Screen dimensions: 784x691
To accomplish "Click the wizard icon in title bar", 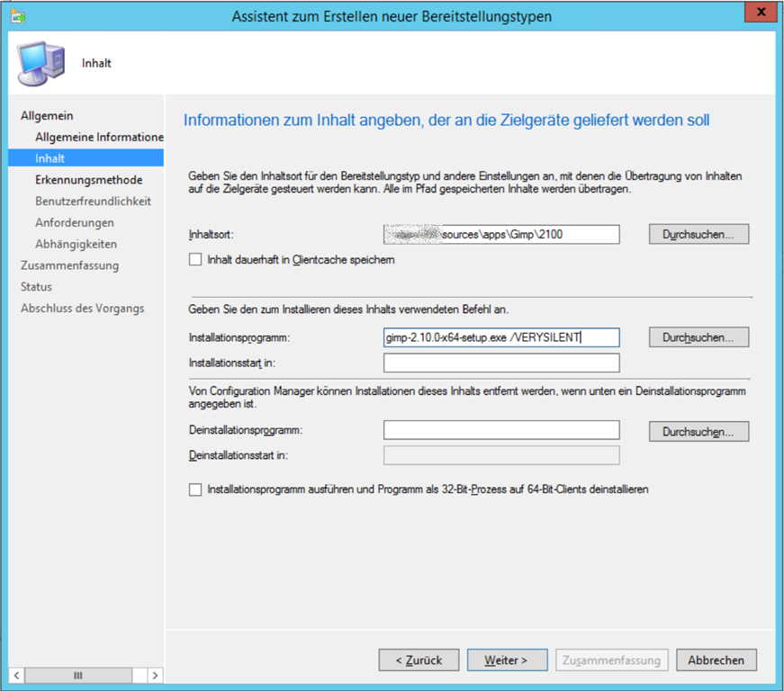I will [19, 16].
